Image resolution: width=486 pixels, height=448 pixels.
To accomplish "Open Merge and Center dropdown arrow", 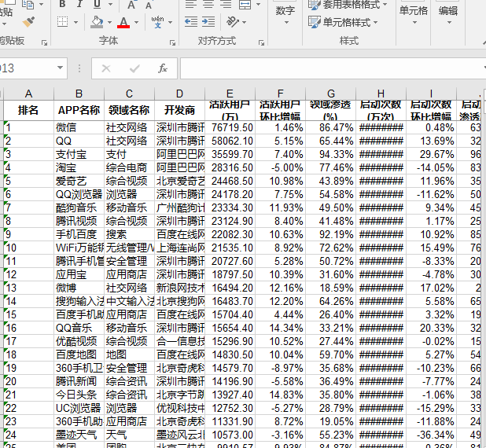I will pyautogui.click(x=258, y=5).
